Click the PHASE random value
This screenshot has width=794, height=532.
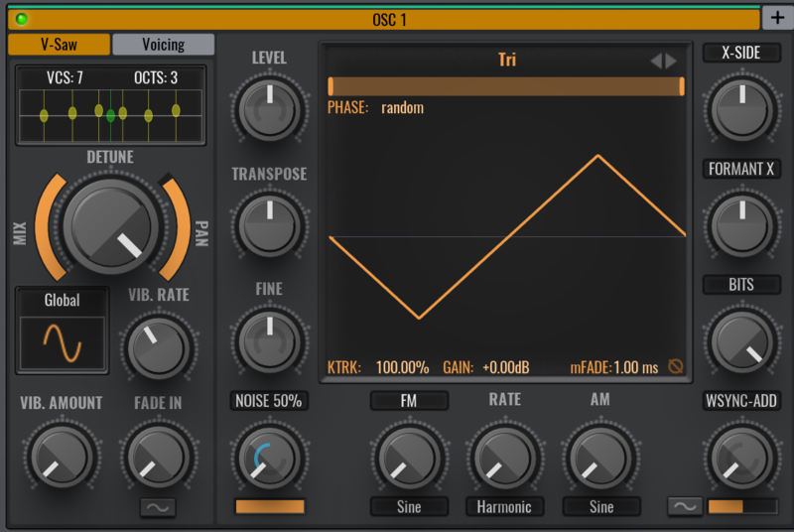pyautogui.click(x=402, y=108)
